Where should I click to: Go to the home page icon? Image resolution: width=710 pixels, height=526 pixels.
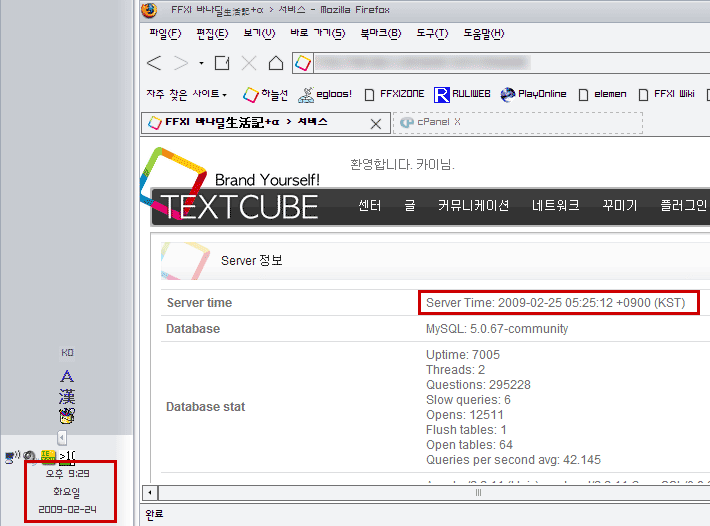[x=276, y=63]
